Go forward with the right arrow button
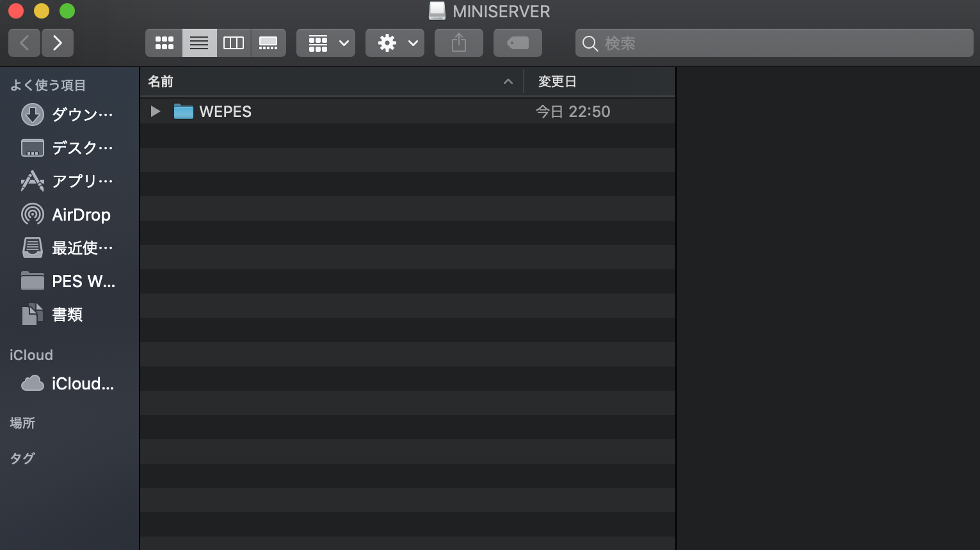The image size is (980, 550). (58, 43)
